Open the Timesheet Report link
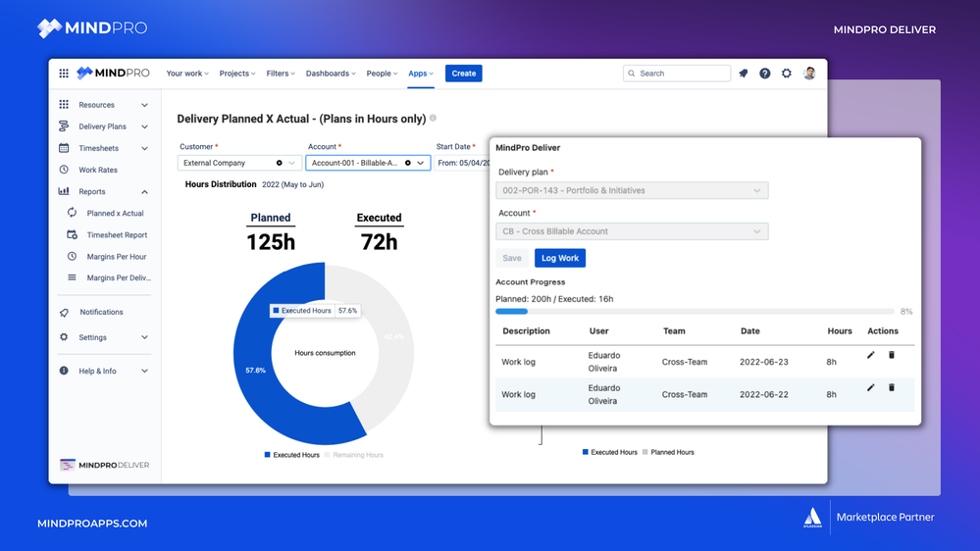Screen dimensions: 980x551 117,235
